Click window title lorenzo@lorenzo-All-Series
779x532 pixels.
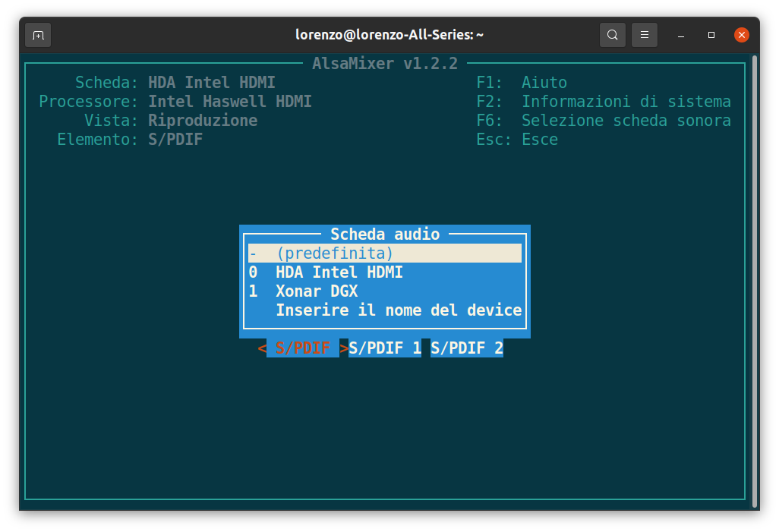tap(389, 35)
